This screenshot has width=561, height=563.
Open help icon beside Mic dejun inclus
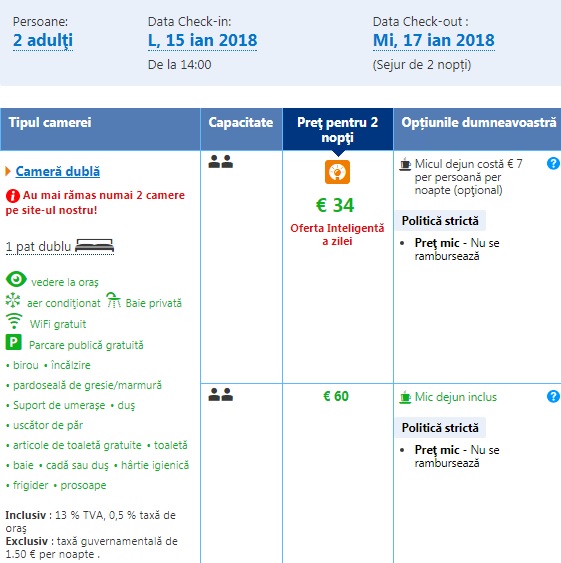(x=553, y=396)
